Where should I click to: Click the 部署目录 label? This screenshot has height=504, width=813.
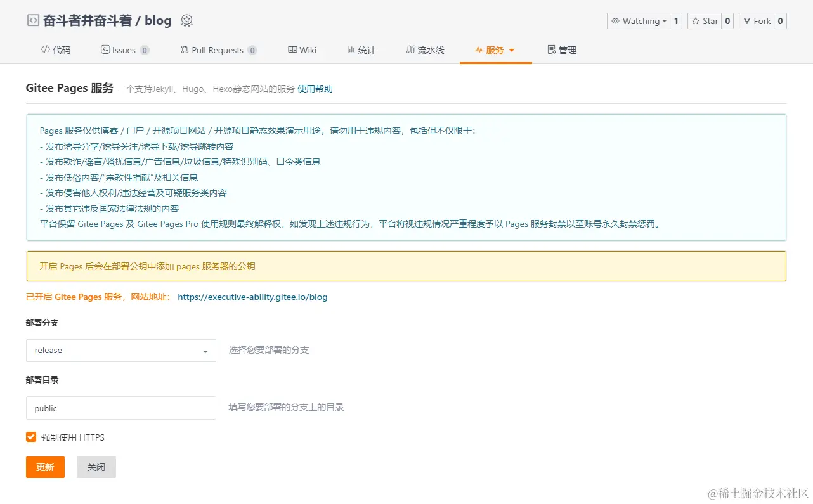coord(42,380)
